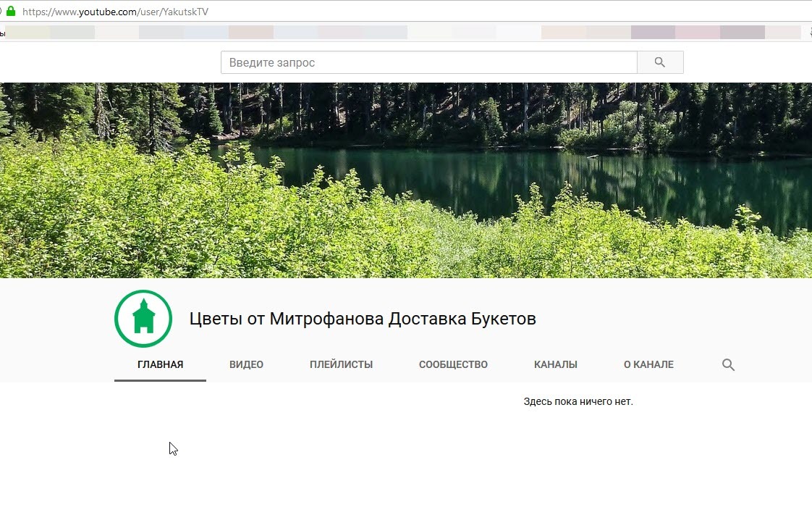Screen dimensions: 812x523
Task: Open the channel's in-page search magnifier icon
Action: [728, 364]
